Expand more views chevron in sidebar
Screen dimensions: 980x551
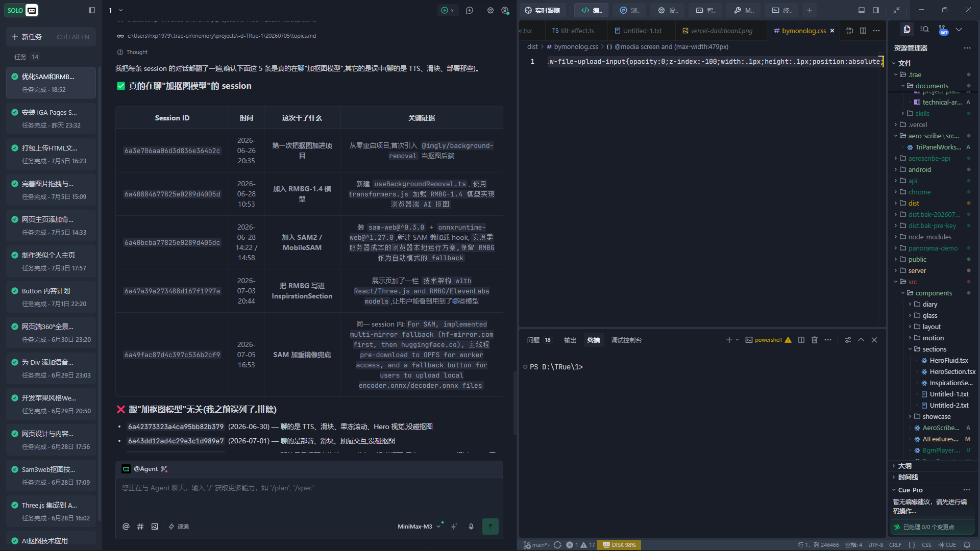(x=959, y=29)
